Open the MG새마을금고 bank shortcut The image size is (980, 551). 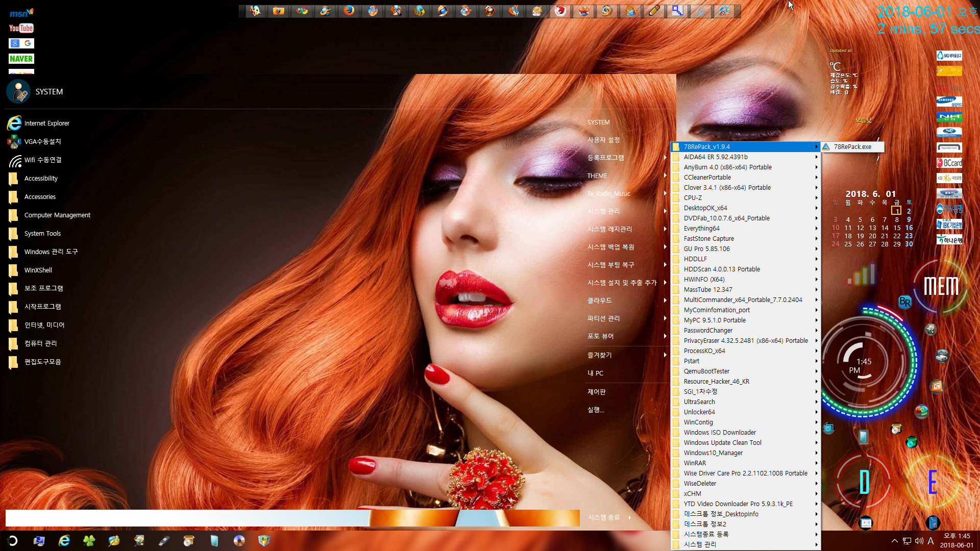click(x=949, y=56)
